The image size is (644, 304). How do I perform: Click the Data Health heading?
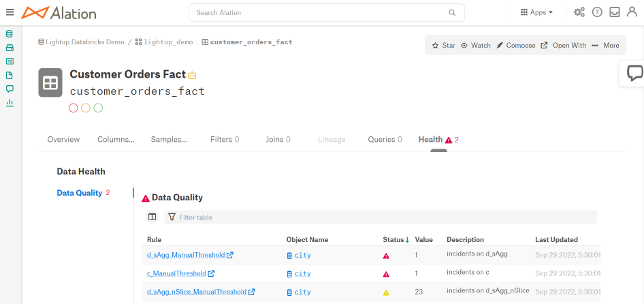81,172
